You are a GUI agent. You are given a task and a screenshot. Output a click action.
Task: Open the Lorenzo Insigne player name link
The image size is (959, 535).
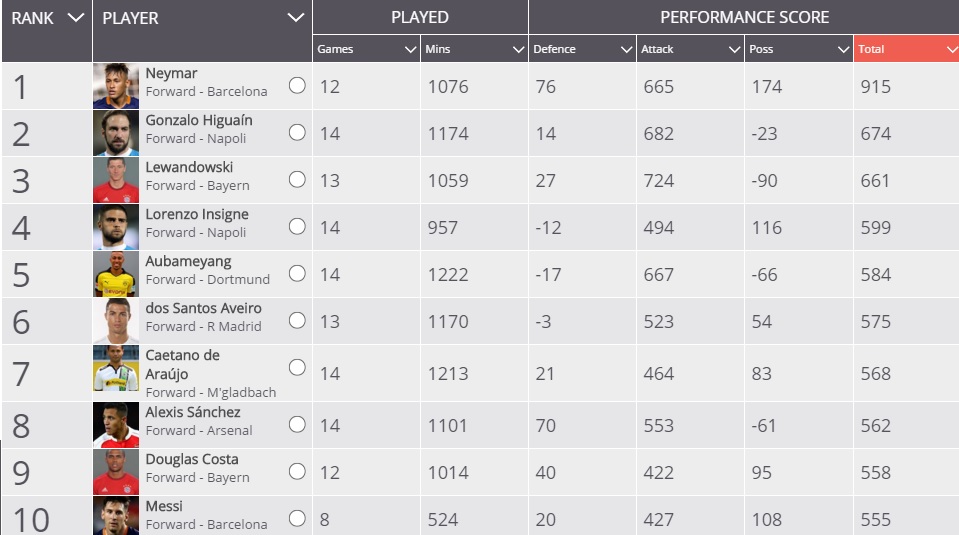197,214
